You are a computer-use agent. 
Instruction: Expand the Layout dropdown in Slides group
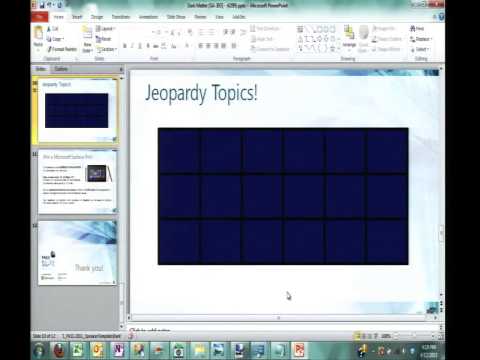(106, 29)
